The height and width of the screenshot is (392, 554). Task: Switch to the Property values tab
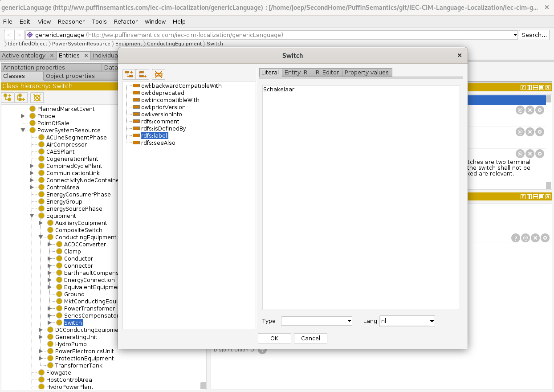367,72
